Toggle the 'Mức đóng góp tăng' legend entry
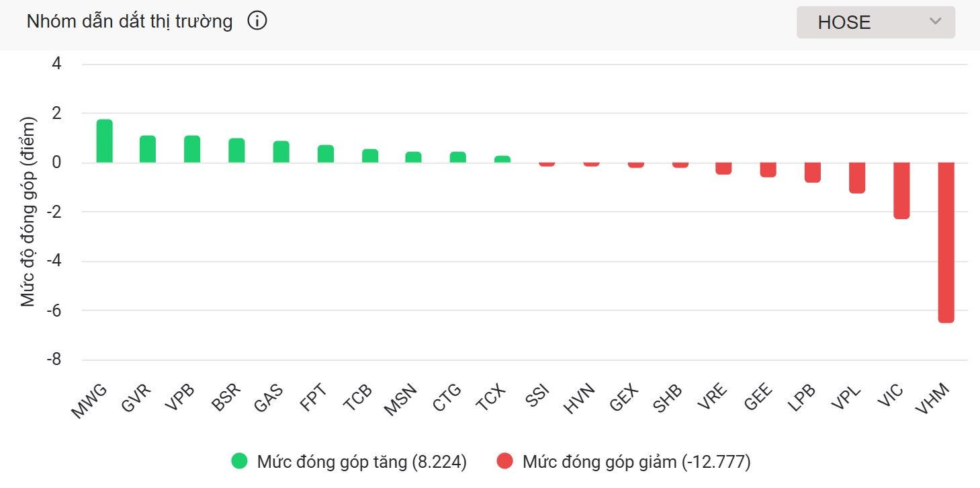 coord(349,462)
